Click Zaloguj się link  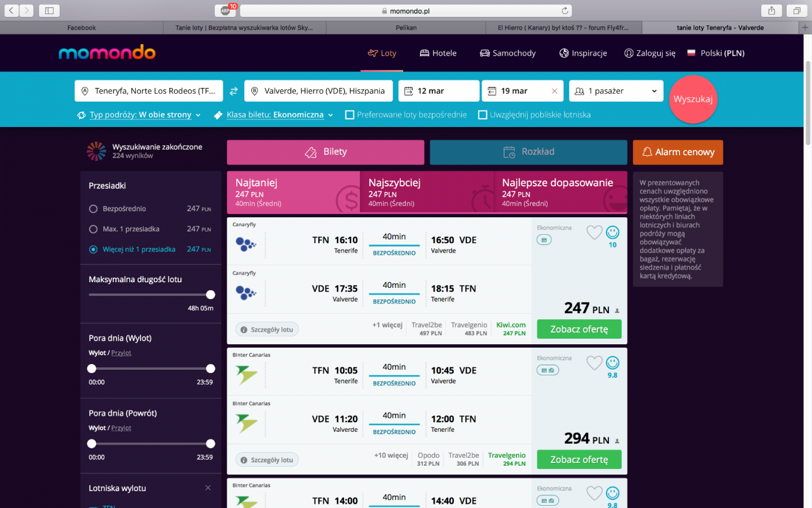pos(650,53)
